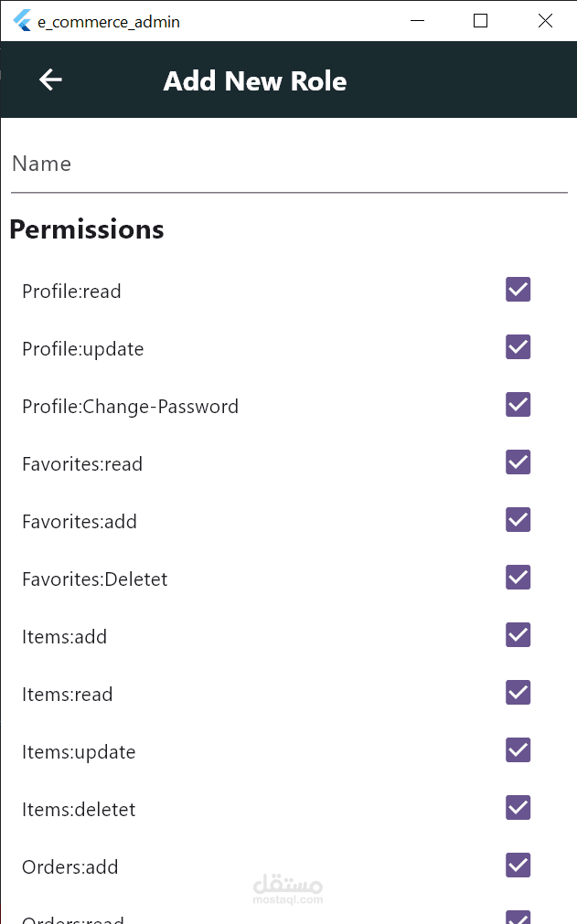This screenshot has width=577, height=924.
Task: Disable the Items:read permission
Action: 518,693
